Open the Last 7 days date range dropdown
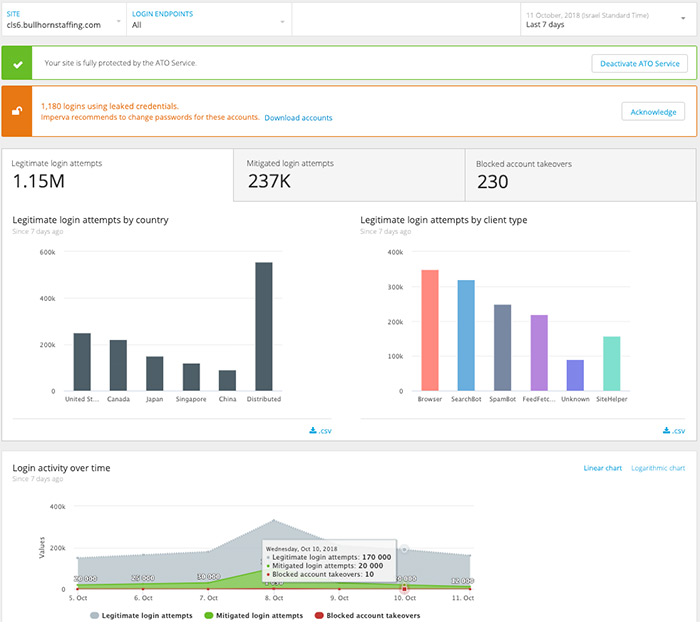The width and height of the screenshot is (700, 633). click(605, 20)
